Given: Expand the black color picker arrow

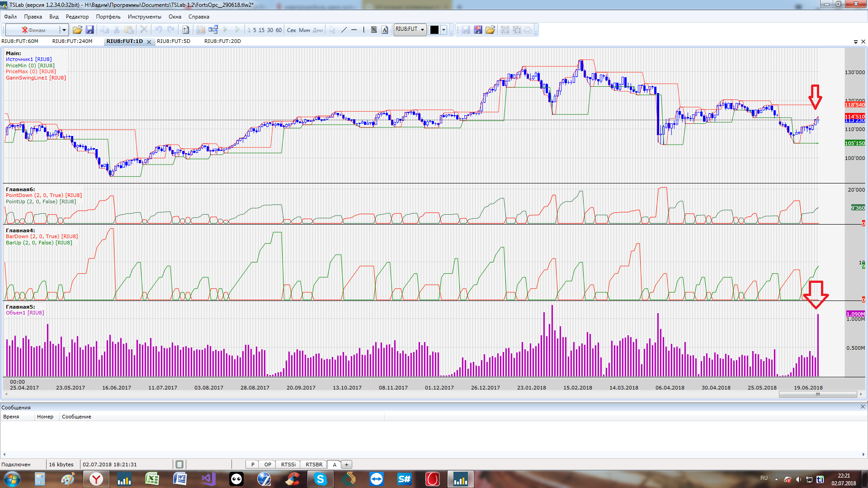Looking at the screenshot, I should [x=444, y=30].
